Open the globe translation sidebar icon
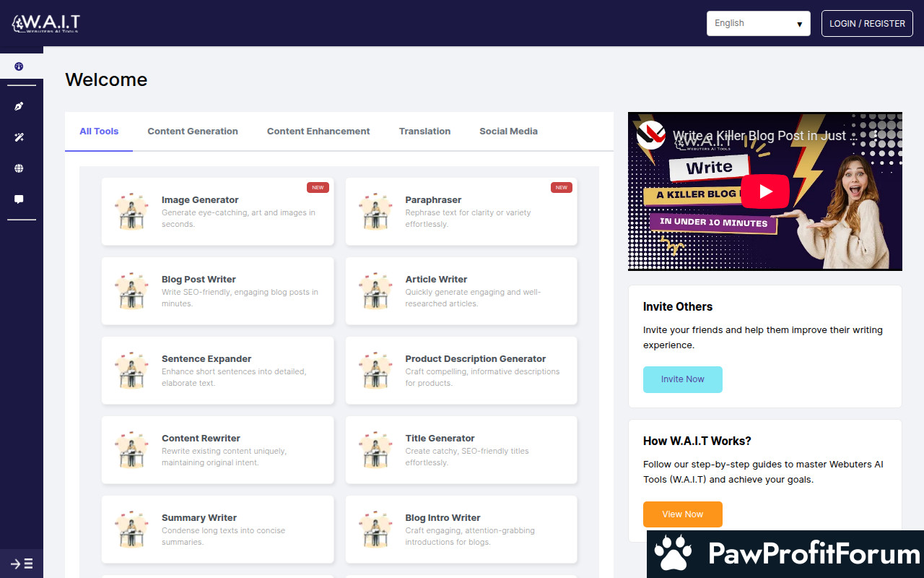This screenshot has height=578, width=924. click(19, 168)
